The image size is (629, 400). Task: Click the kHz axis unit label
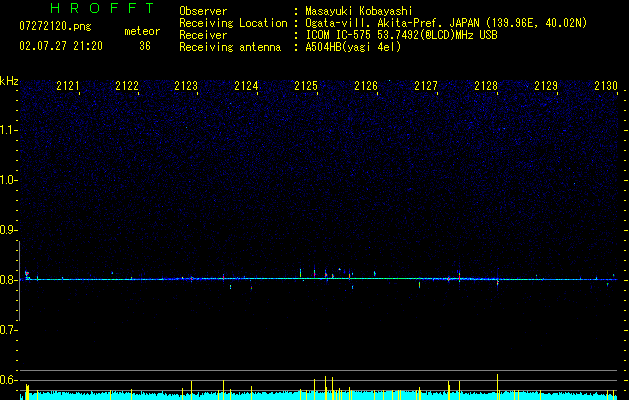coord(9,81)
